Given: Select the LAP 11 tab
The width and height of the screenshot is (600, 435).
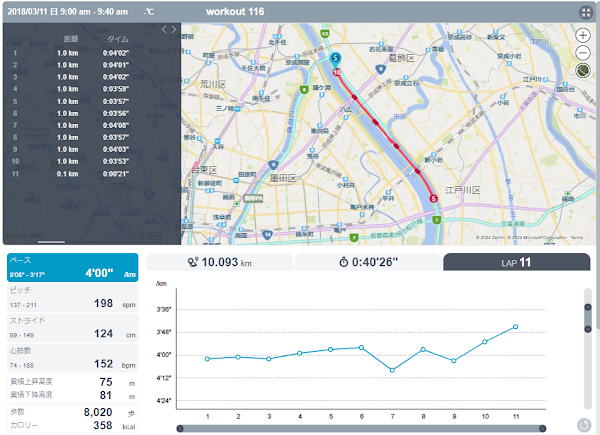Looking at the screenshot, I should tap(517, 262).
